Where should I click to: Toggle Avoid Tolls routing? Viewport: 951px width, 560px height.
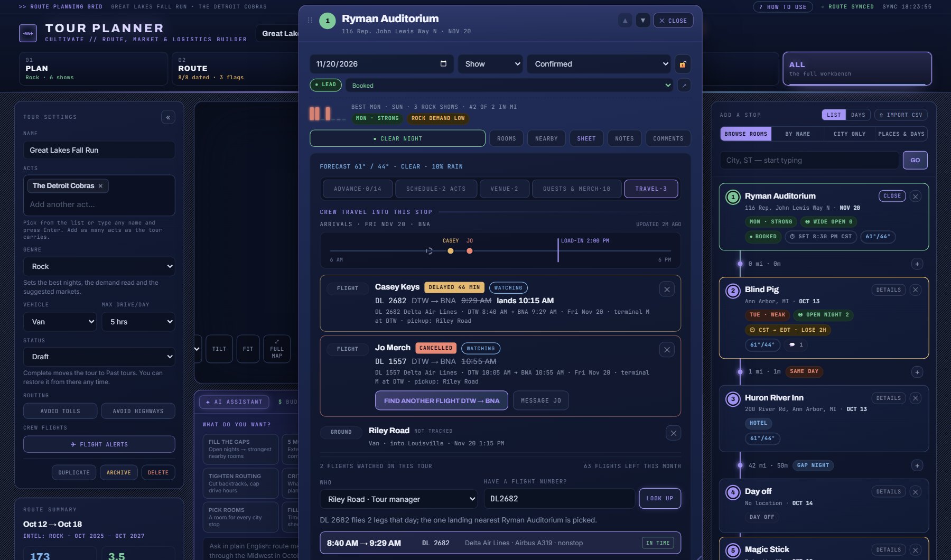point(60,411)
